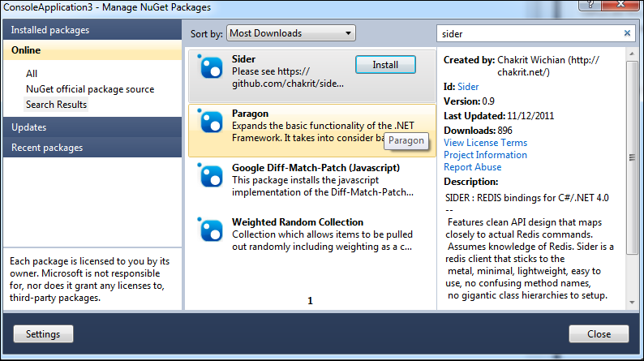Select Weighted Random Collection title
644x361 pixels.
tap(298, 222)
